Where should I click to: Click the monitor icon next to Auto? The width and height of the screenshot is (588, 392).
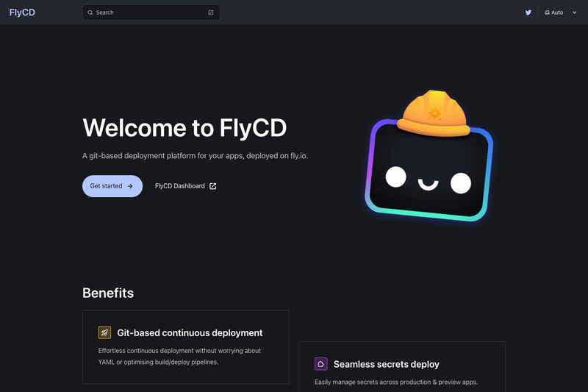(547, 13)
